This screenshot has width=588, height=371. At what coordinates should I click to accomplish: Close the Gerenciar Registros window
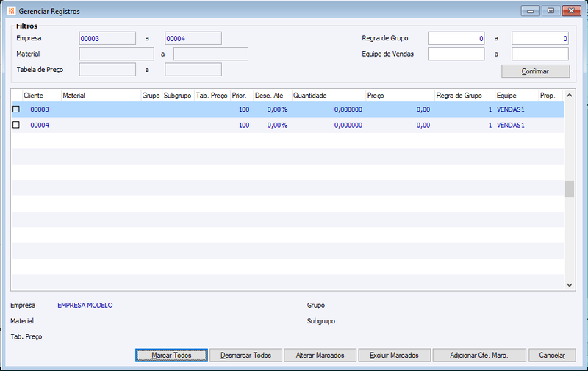click(x=572, y=11)
